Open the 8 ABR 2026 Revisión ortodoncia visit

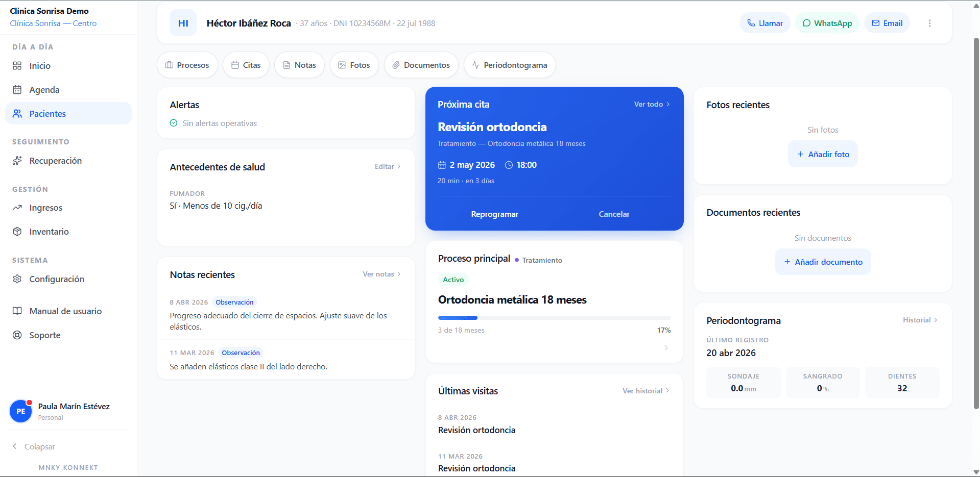tap(555, 424)
